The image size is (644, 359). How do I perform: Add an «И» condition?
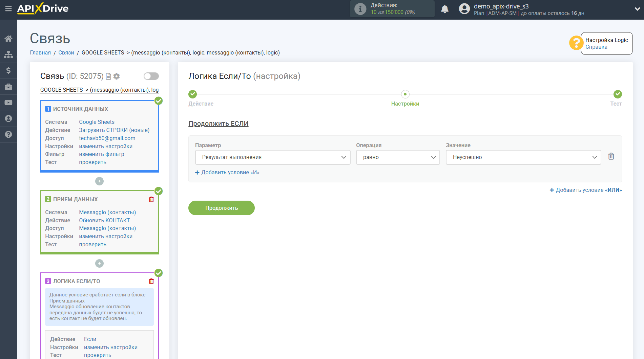pos(227,173)
